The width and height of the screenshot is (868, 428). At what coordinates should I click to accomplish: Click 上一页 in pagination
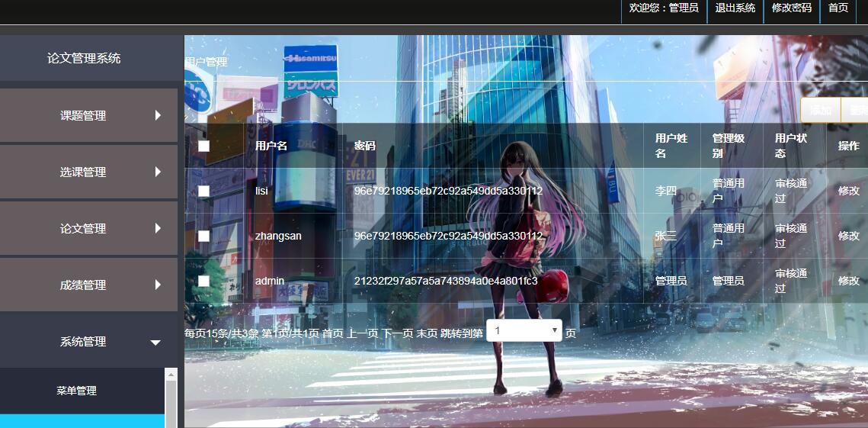[x=362, y=333]
